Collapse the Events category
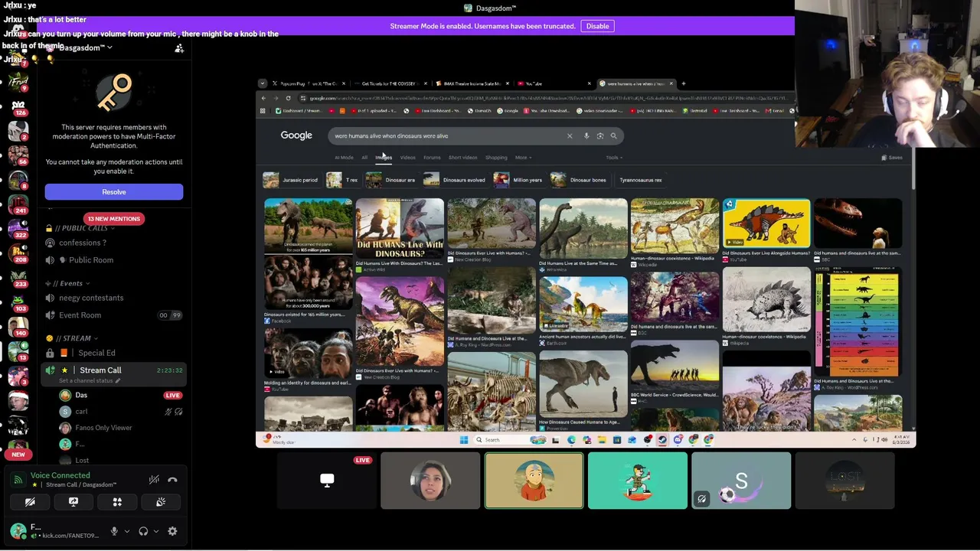This screenshot has height=551, width=980. pos(67,283)
